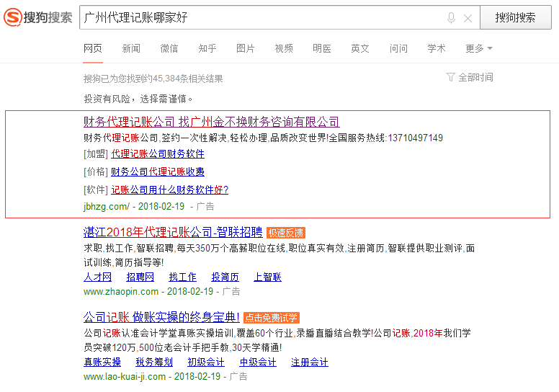Click the 搜狗搜索 search button
Image resolution: width=559 pixels, height=392 pixels.
tap(515, 18)
